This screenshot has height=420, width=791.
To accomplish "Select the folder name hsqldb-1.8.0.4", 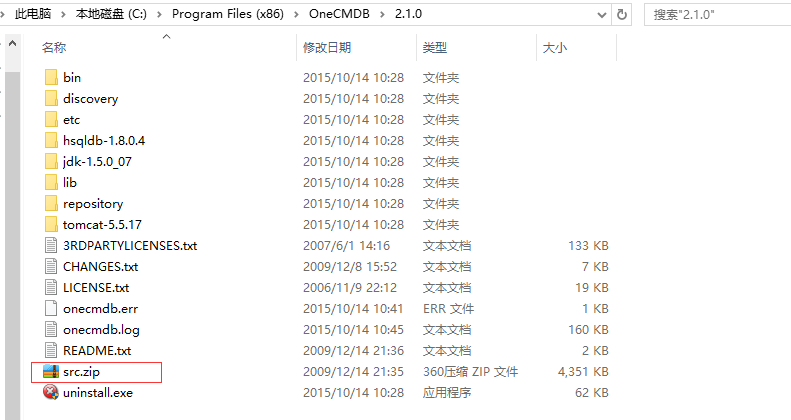I will (x=104, y=140).
